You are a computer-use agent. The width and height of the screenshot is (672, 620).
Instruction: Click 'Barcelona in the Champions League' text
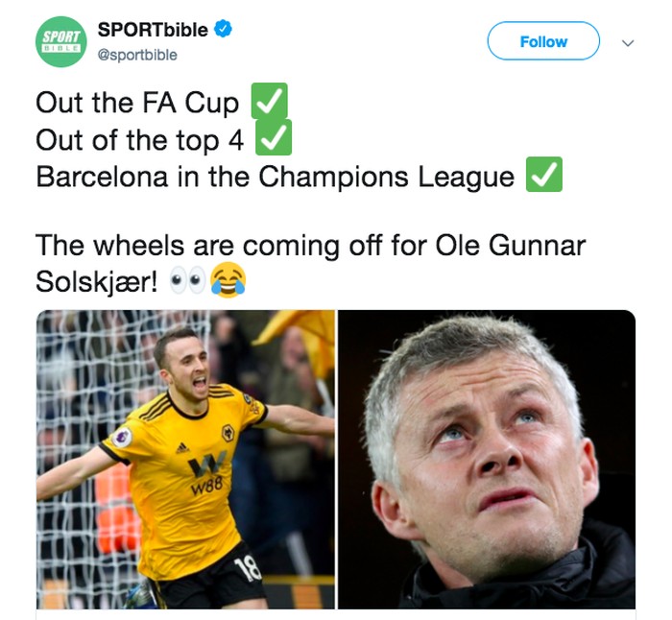pos(275,178)
